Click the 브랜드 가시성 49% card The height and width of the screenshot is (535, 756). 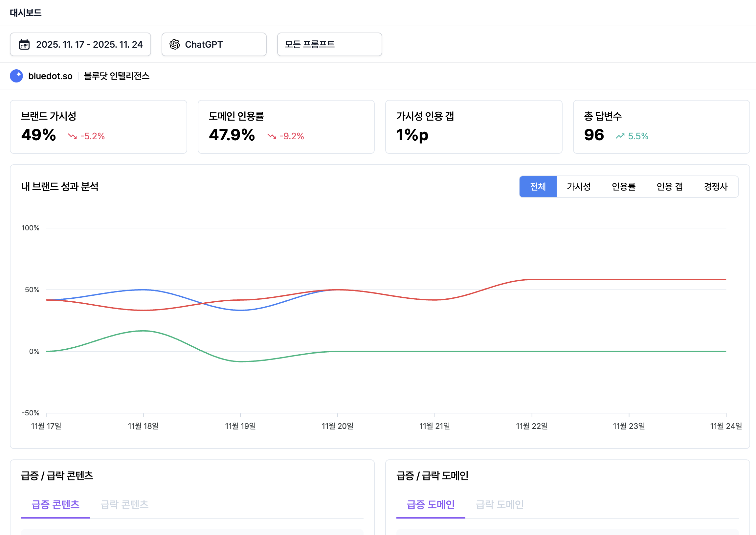tap(99, 127)
